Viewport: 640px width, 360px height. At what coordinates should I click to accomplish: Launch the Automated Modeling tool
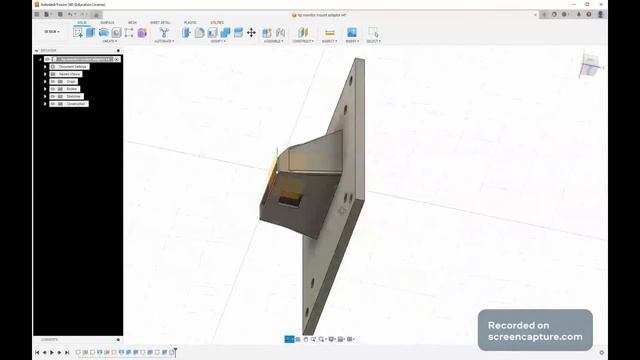(x=164, y=32)
